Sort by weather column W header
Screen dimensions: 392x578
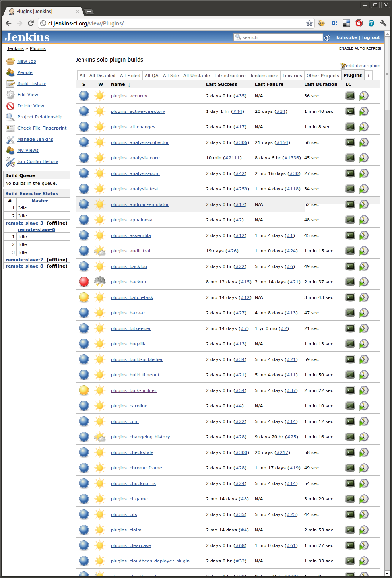coord(101,84)
